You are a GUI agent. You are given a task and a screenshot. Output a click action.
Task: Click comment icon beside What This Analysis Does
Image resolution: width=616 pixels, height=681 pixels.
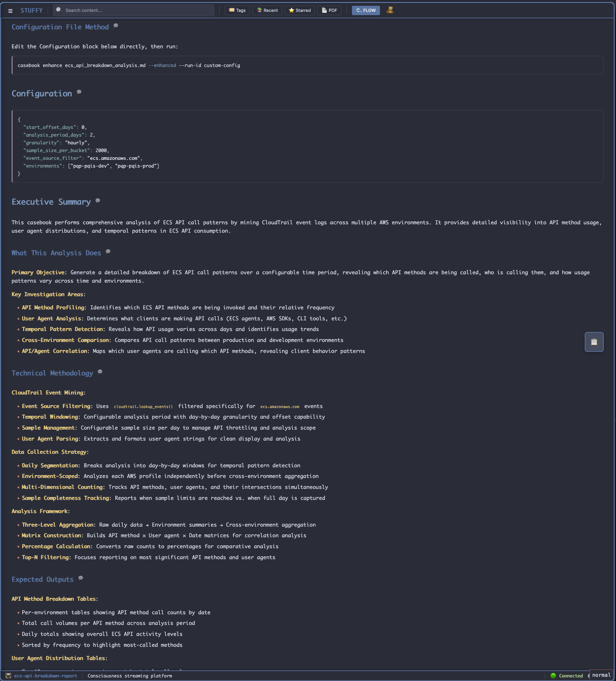pyautogui.click(x=108, y=252)
